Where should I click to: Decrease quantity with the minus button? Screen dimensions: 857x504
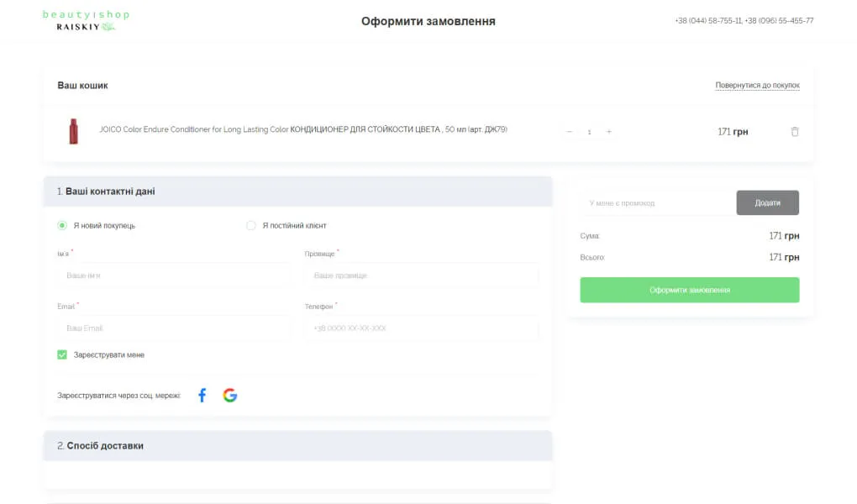(x=569, y=132)
